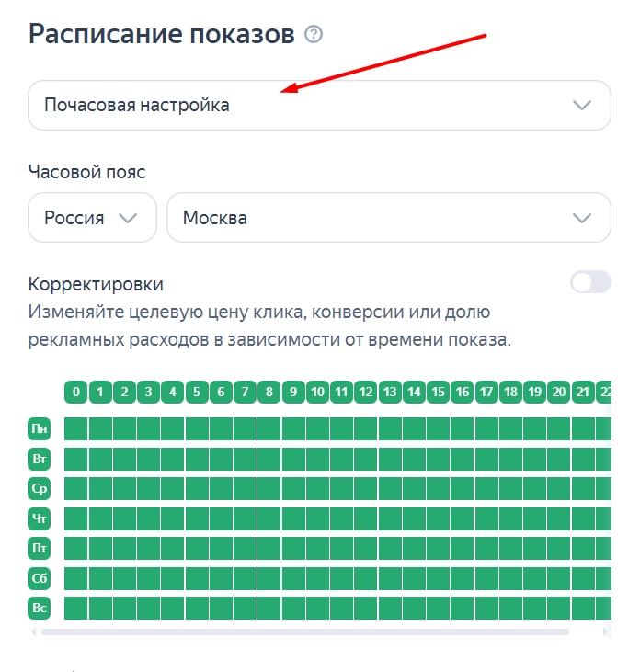Click the help icon beside Расписание показов
Image resolution: width=640 pixels, height=672 pixels.
[314, 36]
